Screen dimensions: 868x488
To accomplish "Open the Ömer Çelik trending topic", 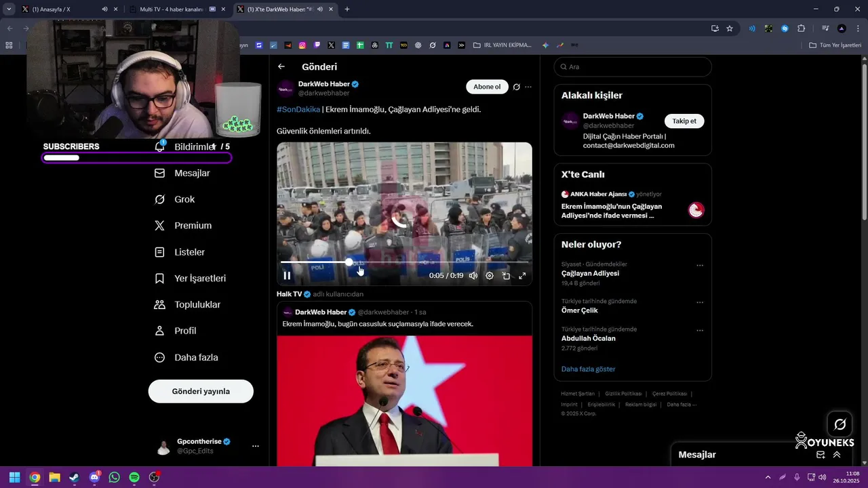I will 579,310.
